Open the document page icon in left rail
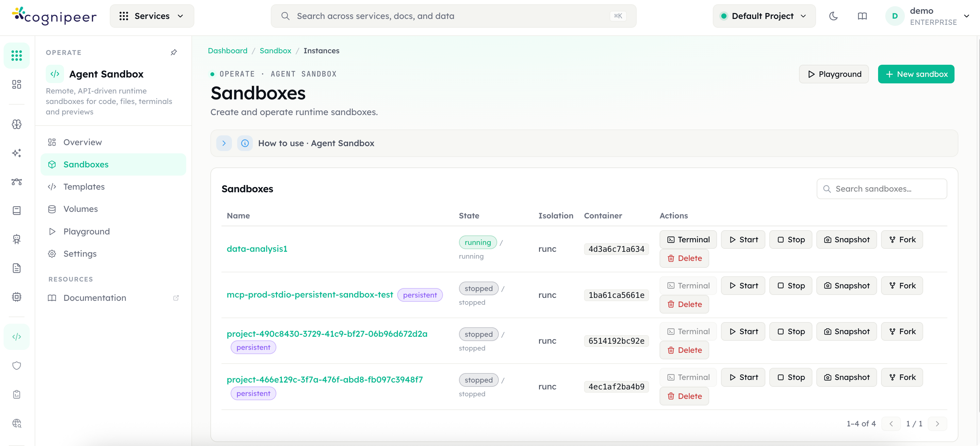Screen dimensions: 980x446 tap(17, 268)
